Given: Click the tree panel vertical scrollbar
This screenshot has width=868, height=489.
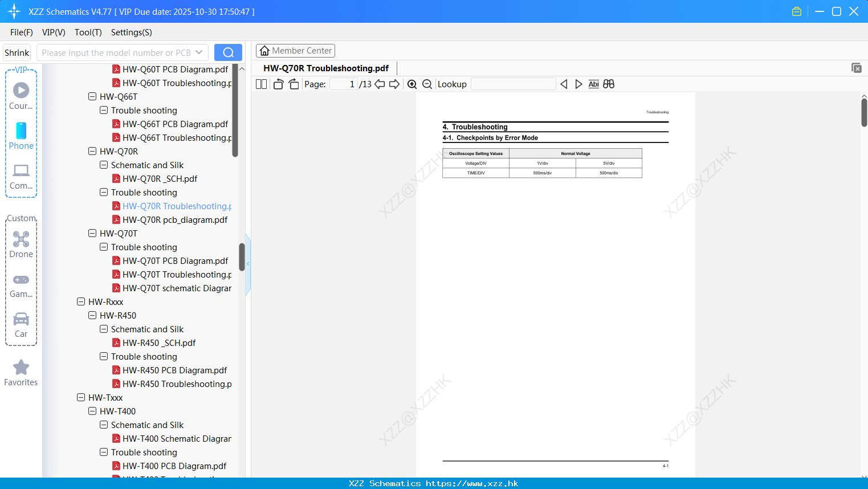Looking at the screenshot, I should 235,111.
